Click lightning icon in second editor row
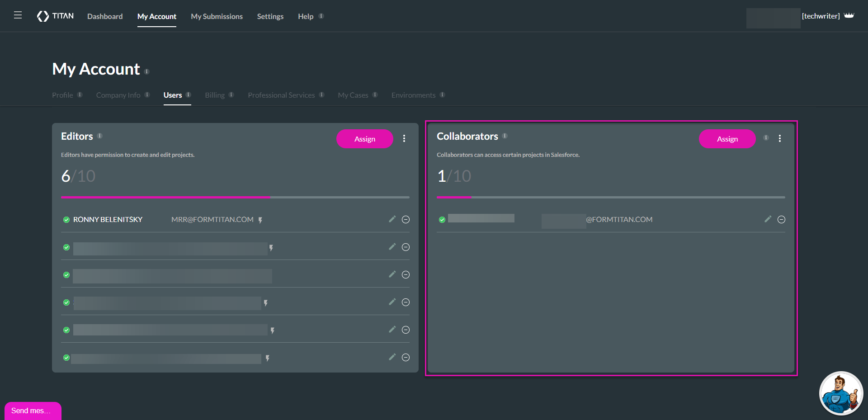Viewport: 868px width, 420px height. pos(271,248)
